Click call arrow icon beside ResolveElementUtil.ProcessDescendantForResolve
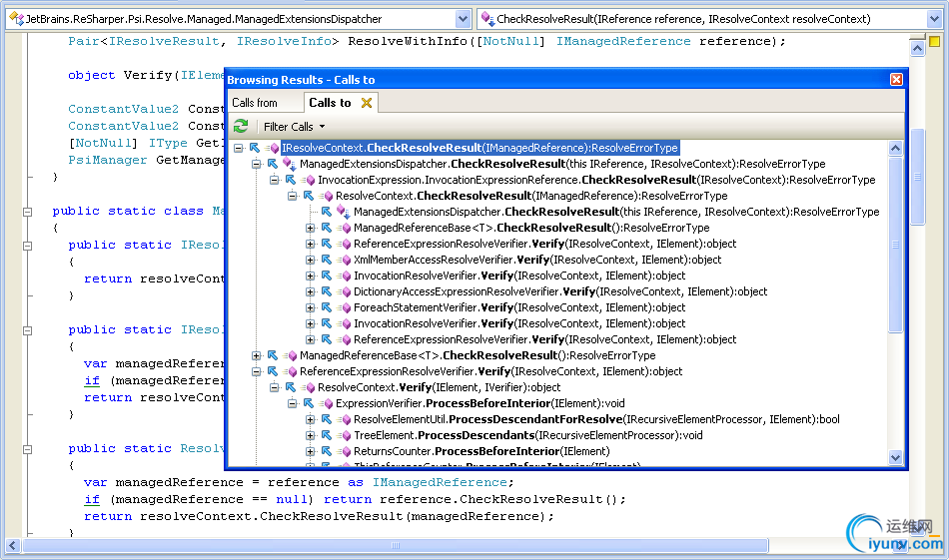 click(x=327, y=419)
